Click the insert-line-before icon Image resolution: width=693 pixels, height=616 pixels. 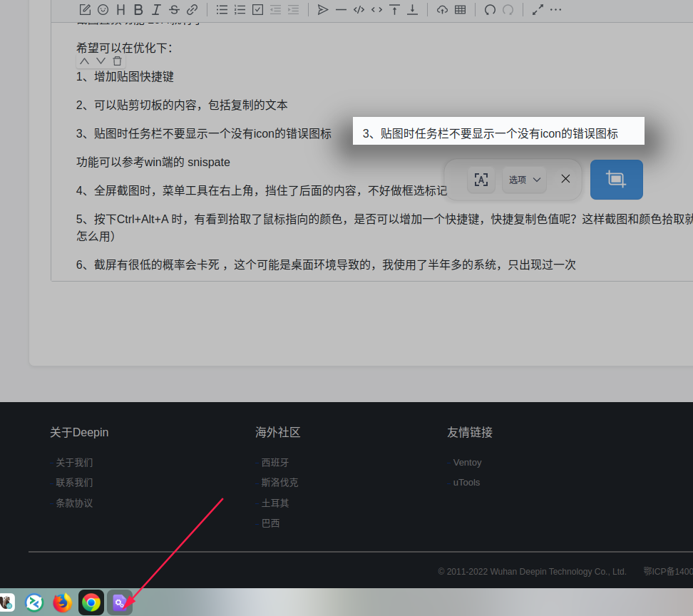(x=394, y=9)
